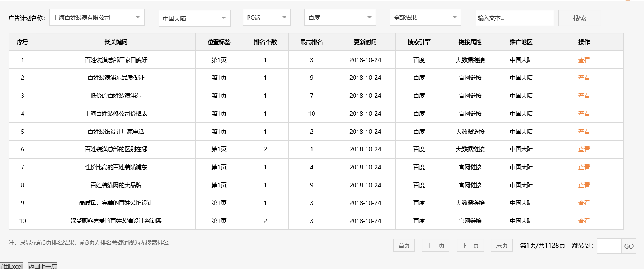Click 查看 for keyword 百姓装潢网的大品牌
Viewport: 644px width, 269px height.
[x=583, y=185]
